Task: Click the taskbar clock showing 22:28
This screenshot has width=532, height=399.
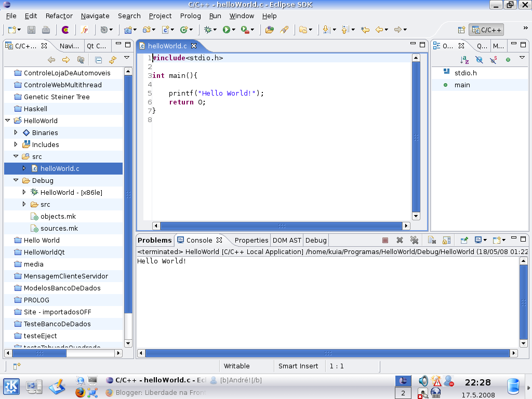Action: (x=478, y=382)
